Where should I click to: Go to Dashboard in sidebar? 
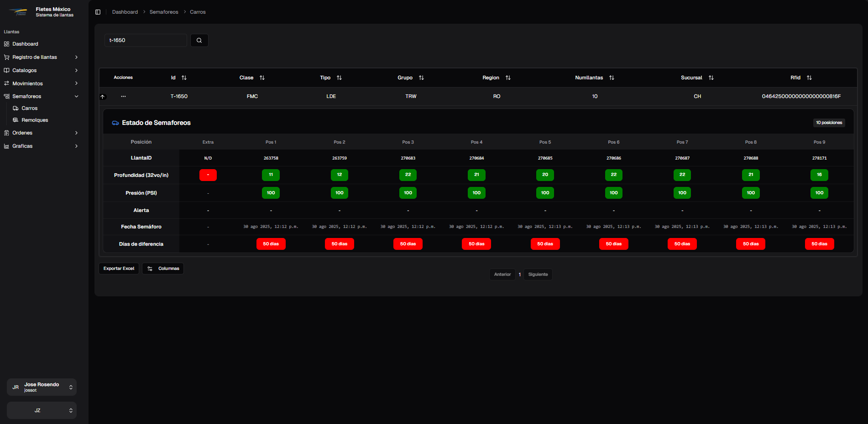pyautogui.click(x=25, y=44)
